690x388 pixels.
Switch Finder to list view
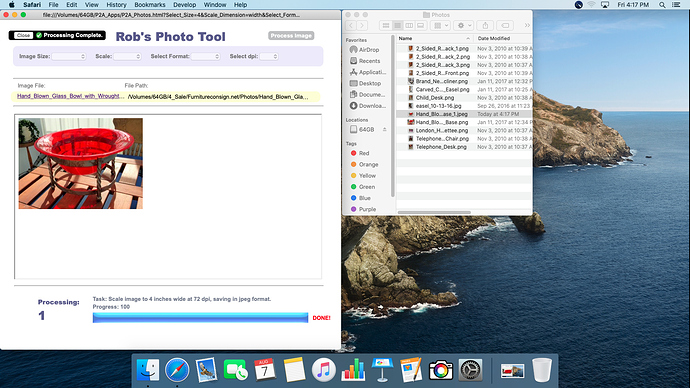[x=397, y=26]
